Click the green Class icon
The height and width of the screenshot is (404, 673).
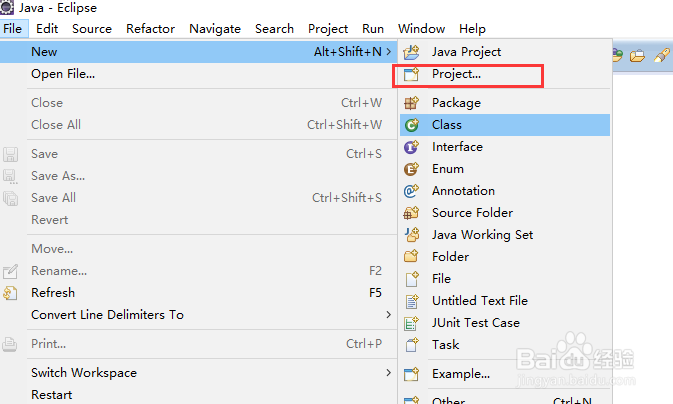411,125
